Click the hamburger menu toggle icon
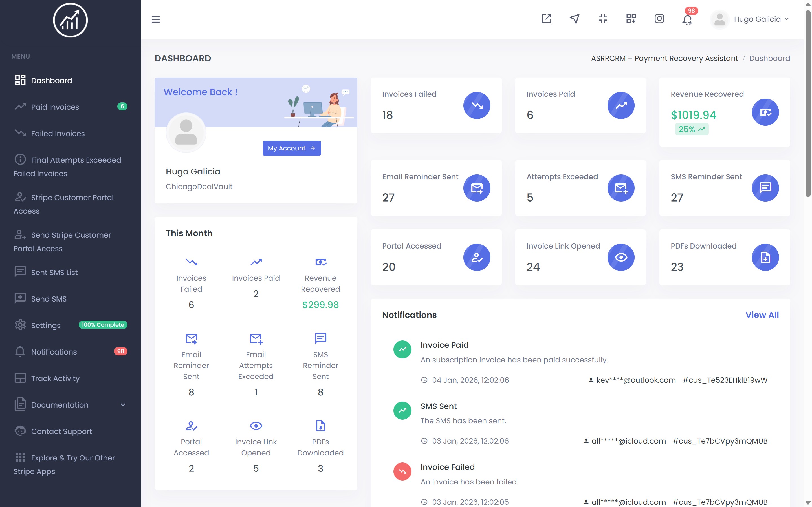The image size is (812, 507). 155,19
